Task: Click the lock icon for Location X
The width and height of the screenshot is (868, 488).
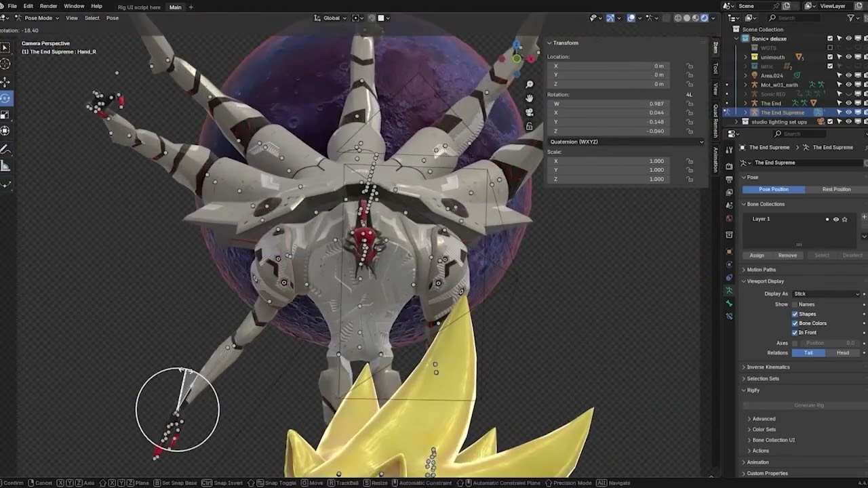Action: point(690,66)
